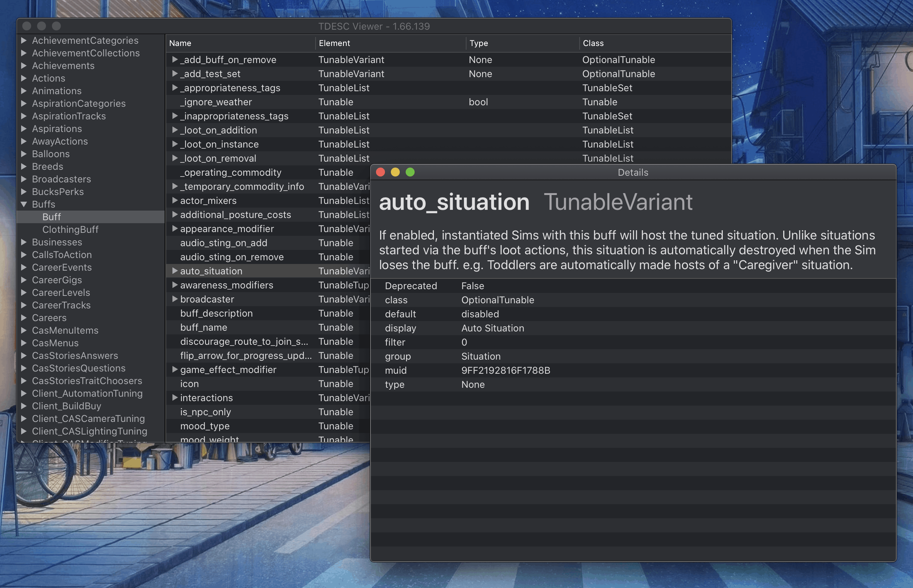Expand the AchievementCategories tree node
Image resolution: width=913 pixels, height=588 pixels.
click(24, 40)
